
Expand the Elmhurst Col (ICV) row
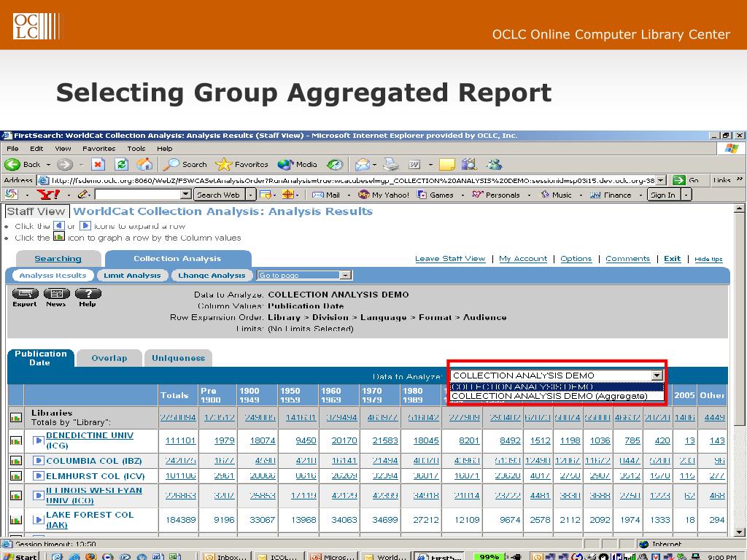[39, 475]
